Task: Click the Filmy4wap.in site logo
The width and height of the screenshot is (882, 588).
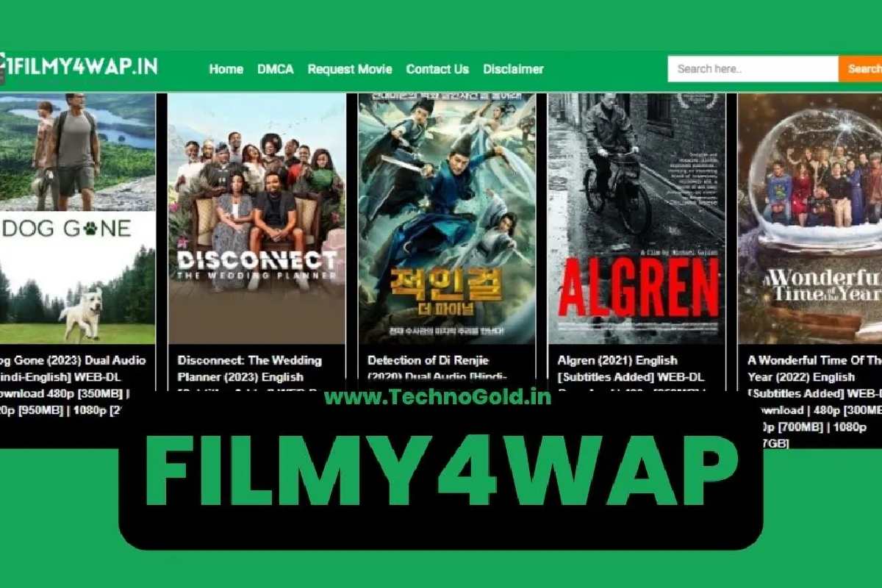Action: pos(79,67)
